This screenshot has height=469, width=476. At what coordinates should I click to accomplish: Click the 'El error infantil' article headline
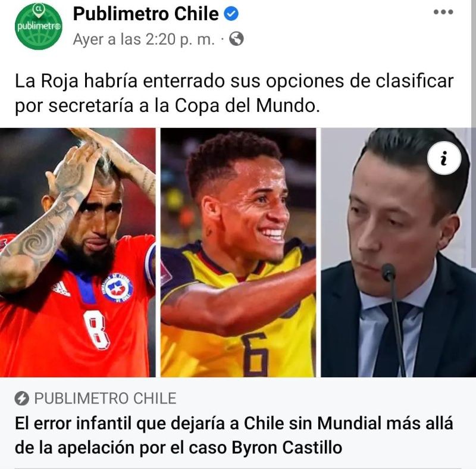(x=234, y=435)
